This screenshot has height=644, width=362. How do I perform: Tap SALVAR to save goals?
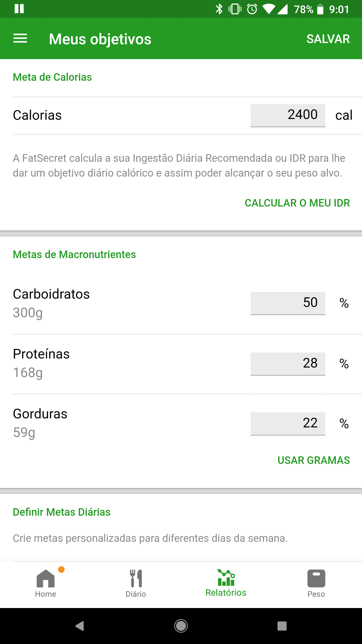click(x=328, y=39)
